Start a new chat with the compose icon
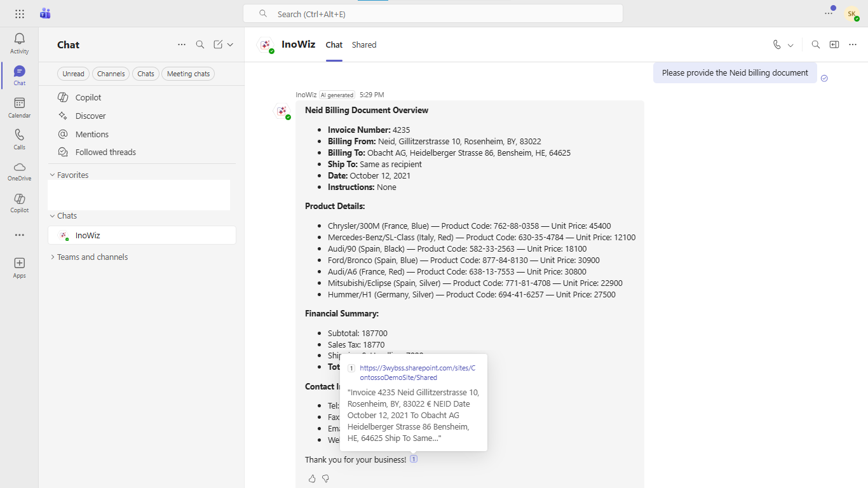 [217, 44]
